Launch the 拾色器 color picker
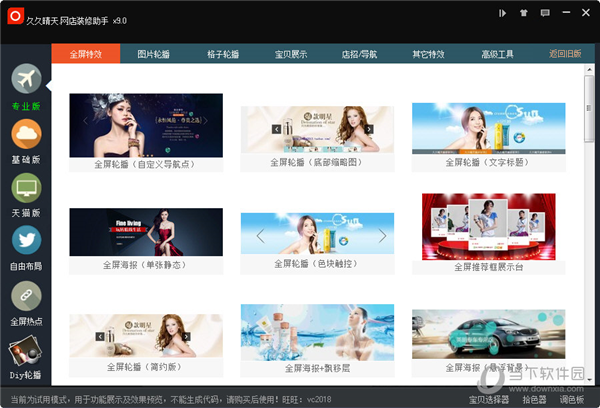 [x=534, y=400]
